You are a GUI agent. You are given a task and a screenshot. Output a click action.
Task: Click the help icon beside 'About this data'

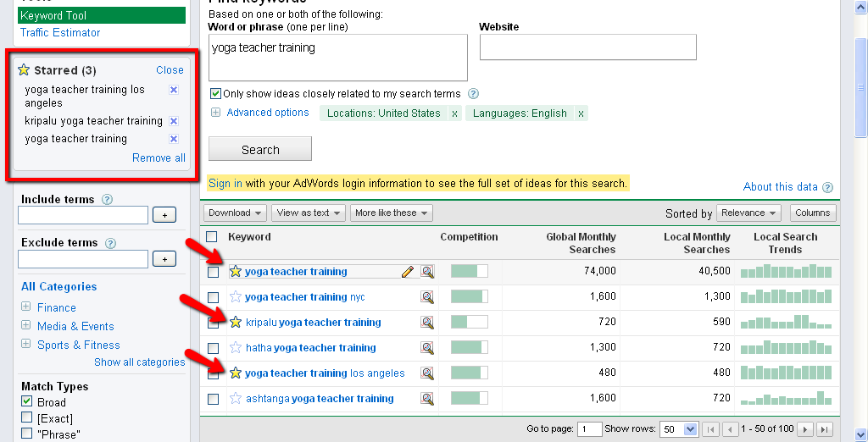[827, 188]
